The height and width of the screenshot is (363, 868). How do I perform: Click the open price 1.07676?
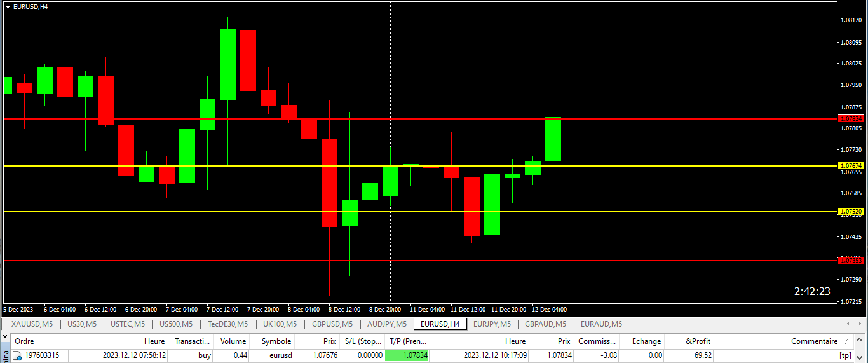pos(323,355)
